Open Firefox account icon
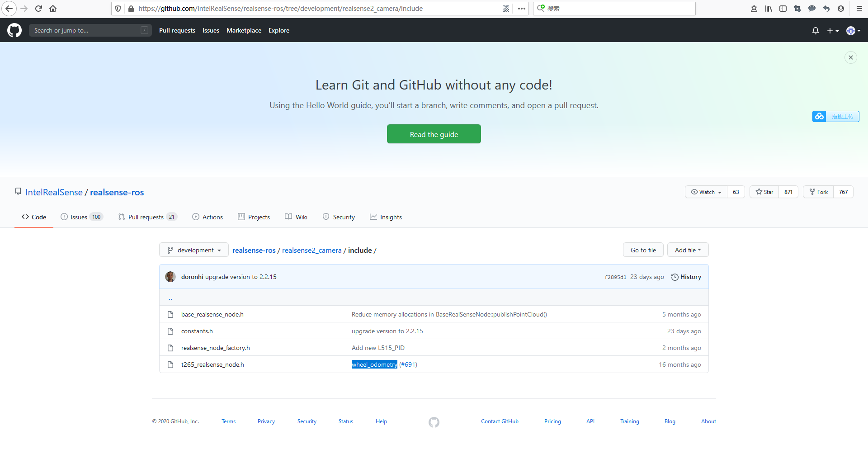Image resolution: width=868 pixels, height=454 pixels. tap(841, 9)
